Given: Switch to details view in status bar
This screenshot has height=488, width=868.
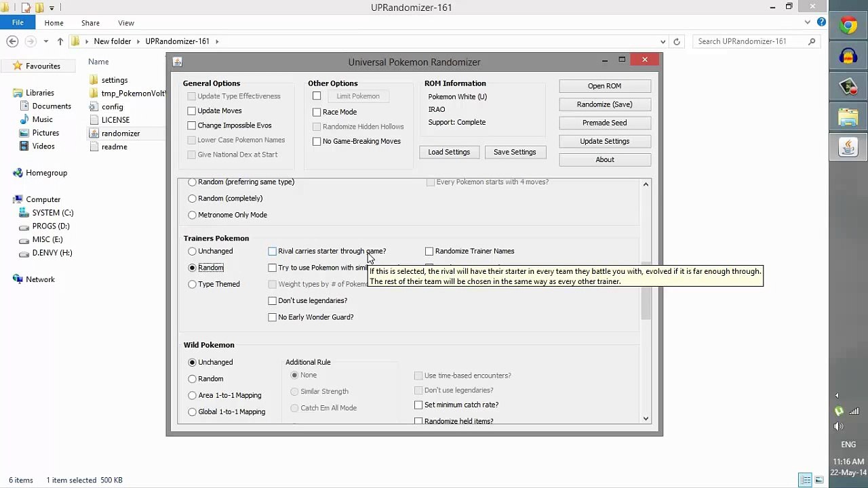Looking at the screenshot, I should pyautogui.click(x=805, y=480).
